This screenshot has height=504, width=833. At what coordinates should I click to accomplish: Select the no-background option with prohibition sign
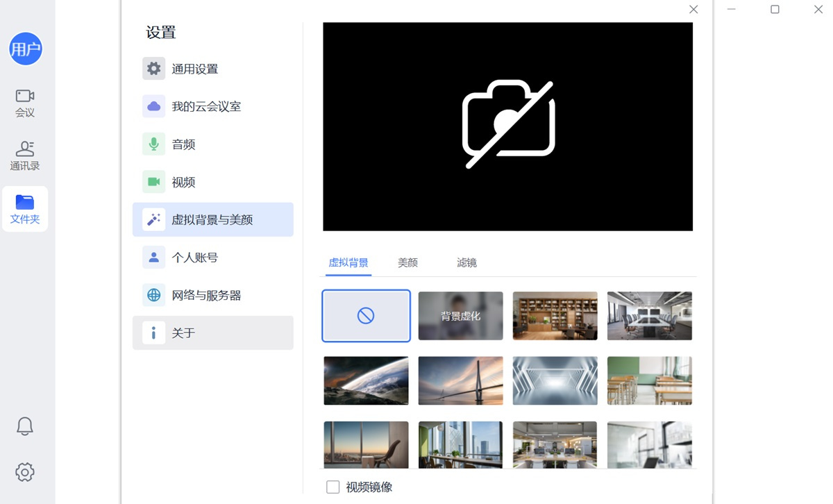coord(366,316)
